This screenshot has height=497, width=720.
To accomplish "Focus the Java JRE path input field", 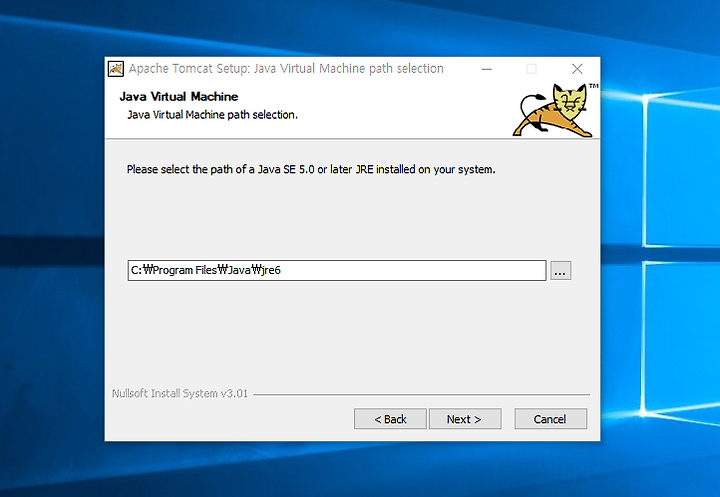I will [337, 270].
